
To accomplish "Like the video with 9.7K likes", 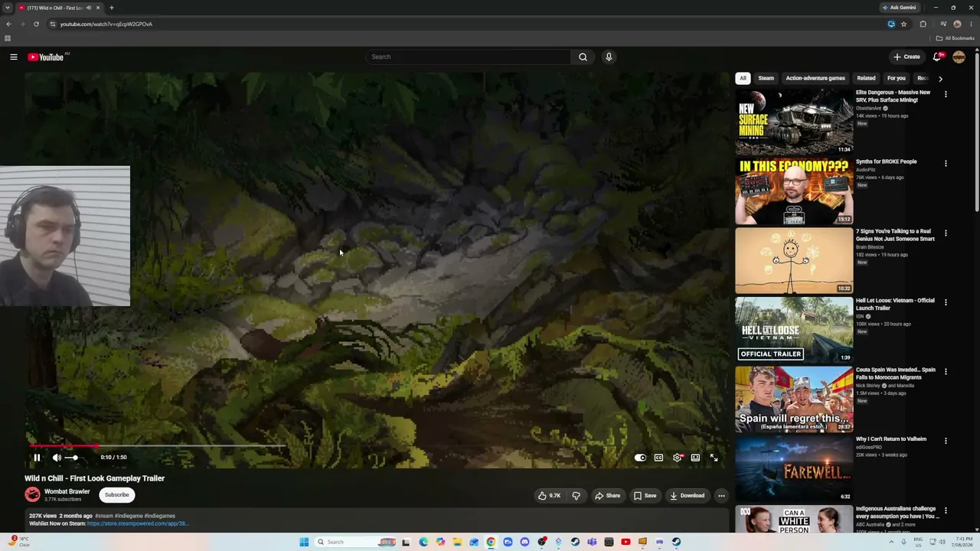I will click(550, 495).
